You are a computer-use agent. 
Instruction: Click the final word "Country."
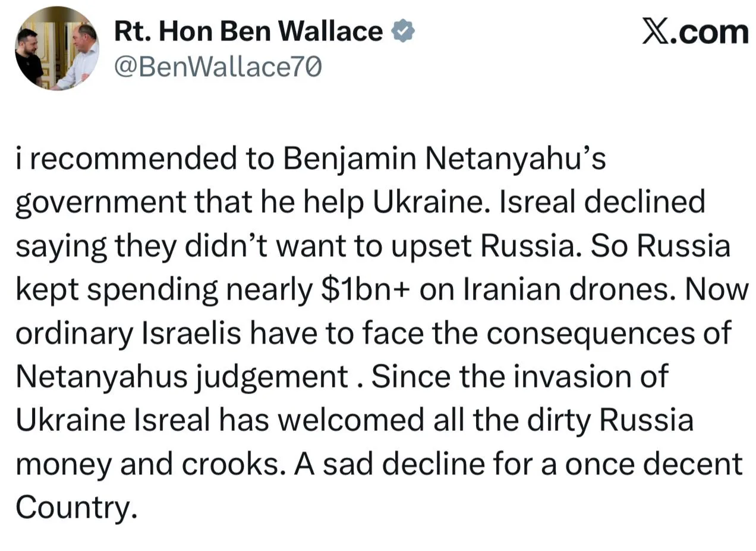pyautogui.click(x=76, y=508)
